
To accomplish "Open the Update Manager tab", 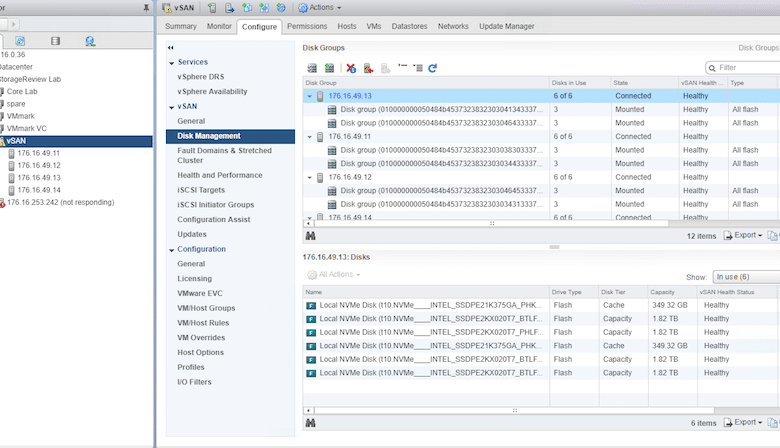I will click(506, 26).
